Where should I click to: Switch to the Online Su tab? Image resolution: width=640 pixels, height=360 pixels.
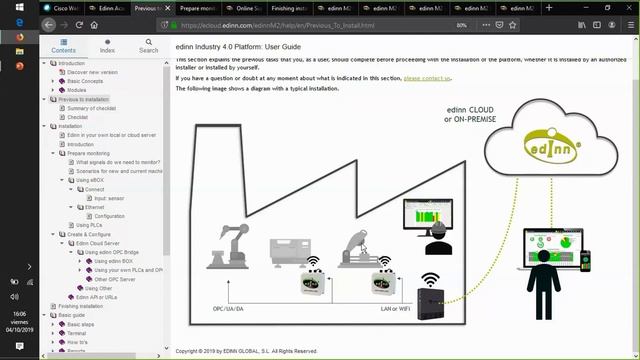point(244,8)
